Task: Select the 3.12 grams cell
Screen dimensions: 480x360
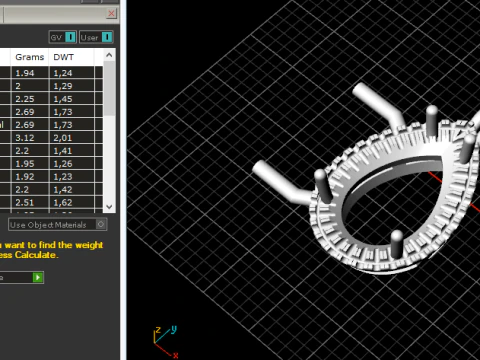Action: coord(30,138)
